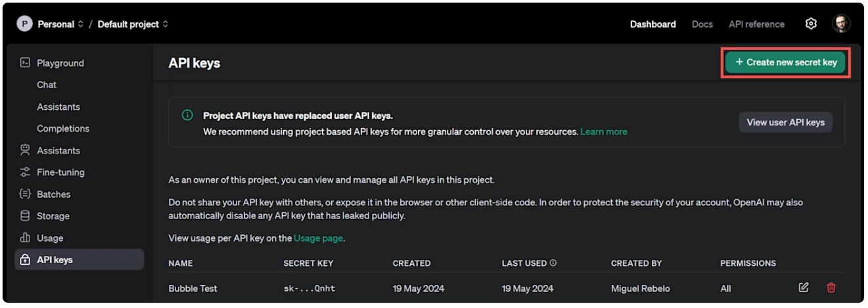Click the green info icon in the notice banner
868x308 pixels.
point(187,115)
